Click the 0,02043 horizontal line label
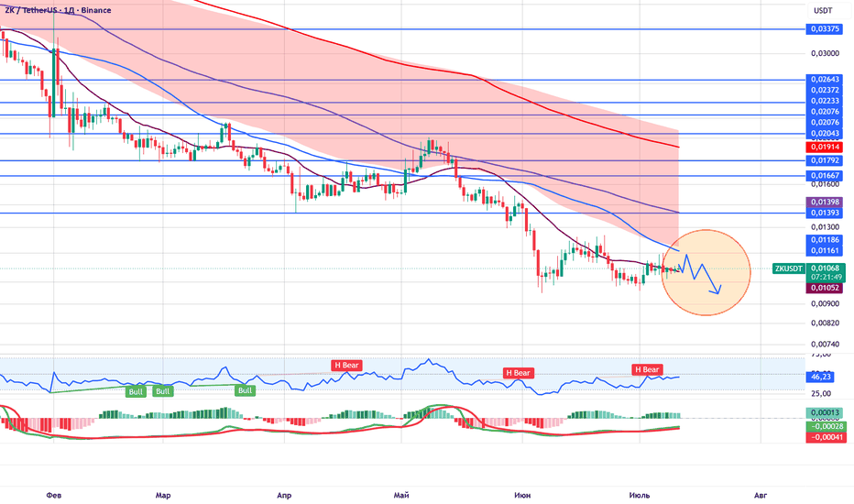This screenshot has height=504, width=854. pos(825,134)
